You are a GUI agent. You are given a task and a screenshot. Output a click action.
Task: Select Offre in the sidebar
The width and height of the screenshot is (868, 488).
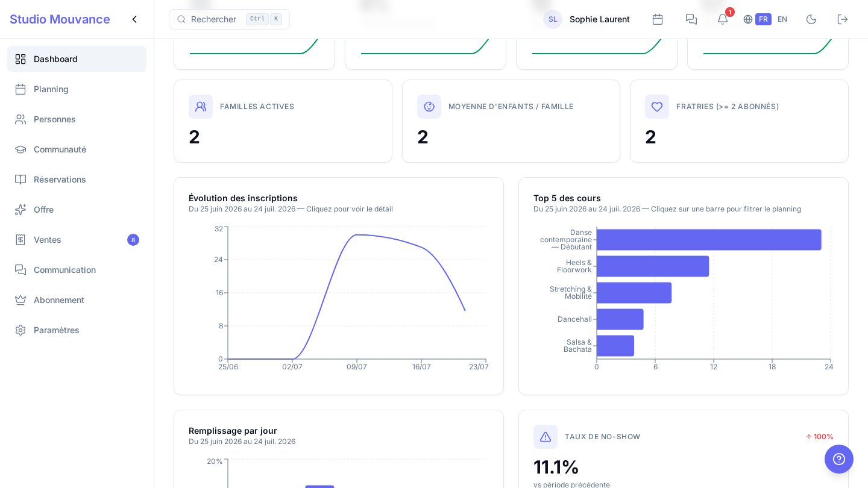[x=77, y=210]
